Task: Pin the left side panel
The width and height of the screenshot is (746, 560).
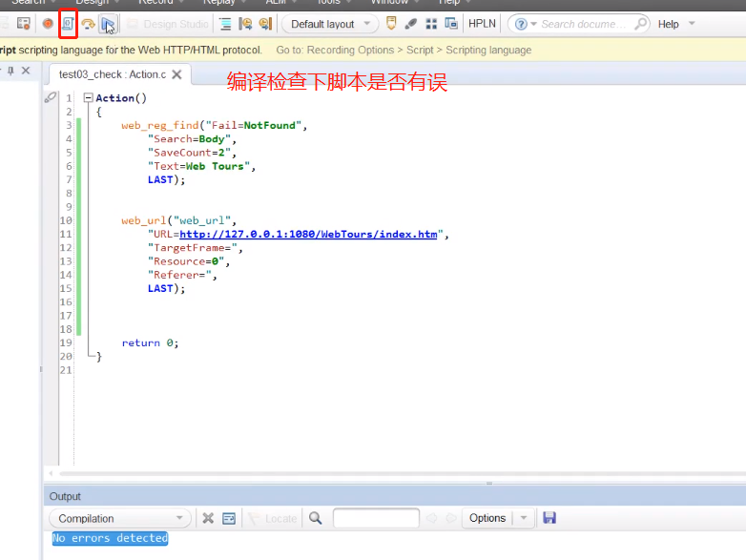Action: (x=10, y=71)
